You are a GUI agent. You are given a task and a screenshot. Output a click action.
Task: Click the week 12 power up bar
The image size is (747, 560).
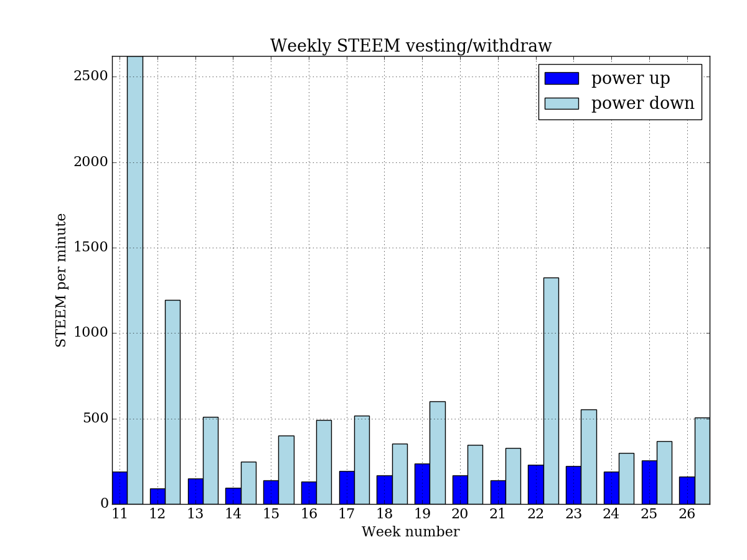click(x=157, y=496)
